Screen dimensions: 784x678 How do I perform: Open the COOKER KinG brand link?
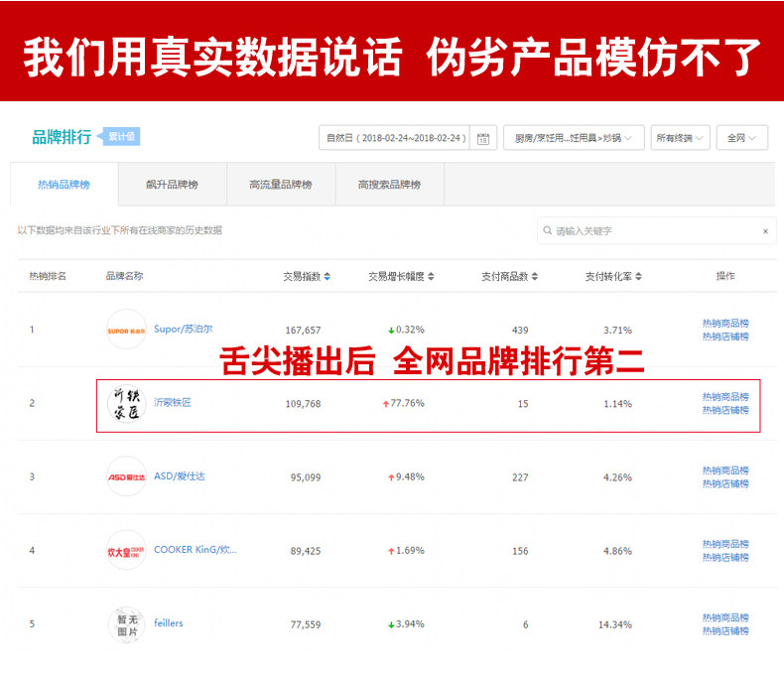[195, 550]
